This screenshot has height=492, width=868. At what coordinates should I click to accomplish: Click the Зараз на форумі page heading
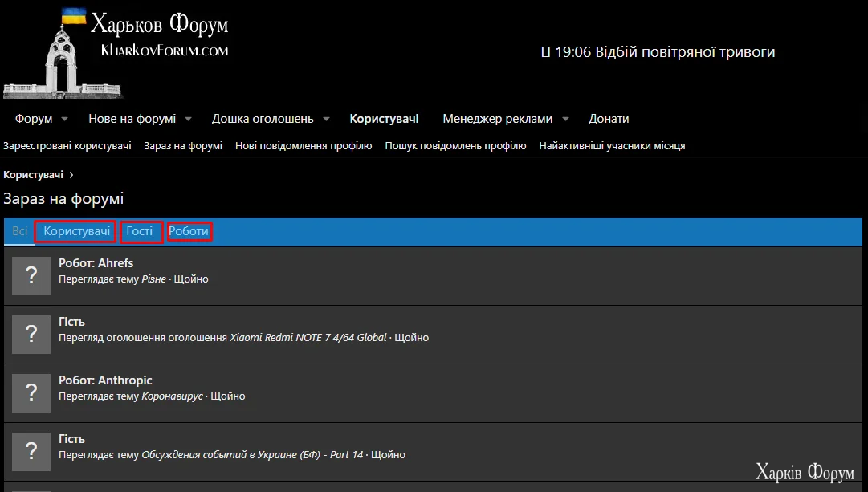tap(63, 199)
